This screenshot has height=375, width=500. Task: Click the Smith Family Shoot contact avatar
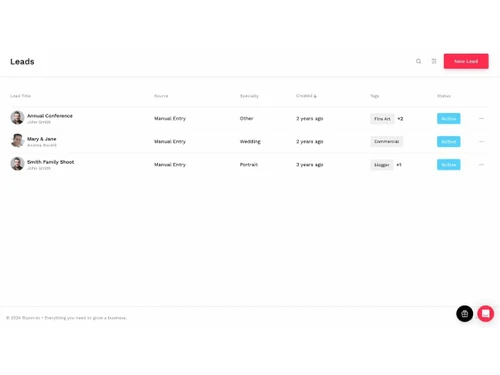tap(17, 164)
